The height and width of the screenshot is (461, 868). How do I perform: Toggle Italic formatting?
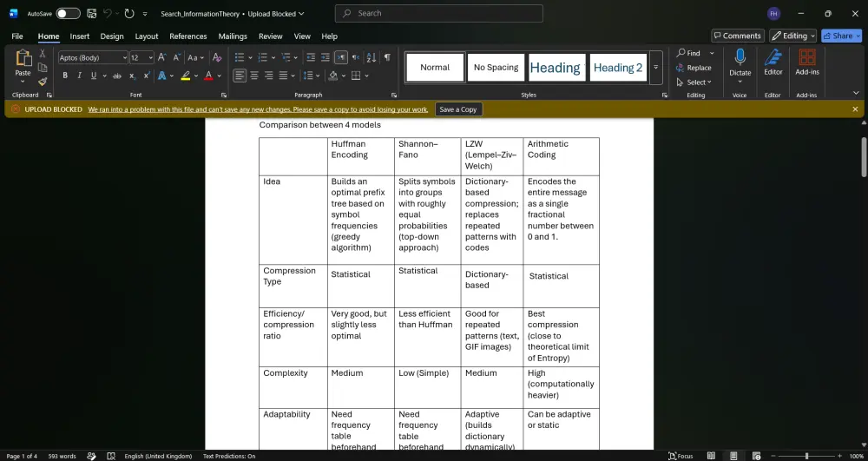pos(79,76)
